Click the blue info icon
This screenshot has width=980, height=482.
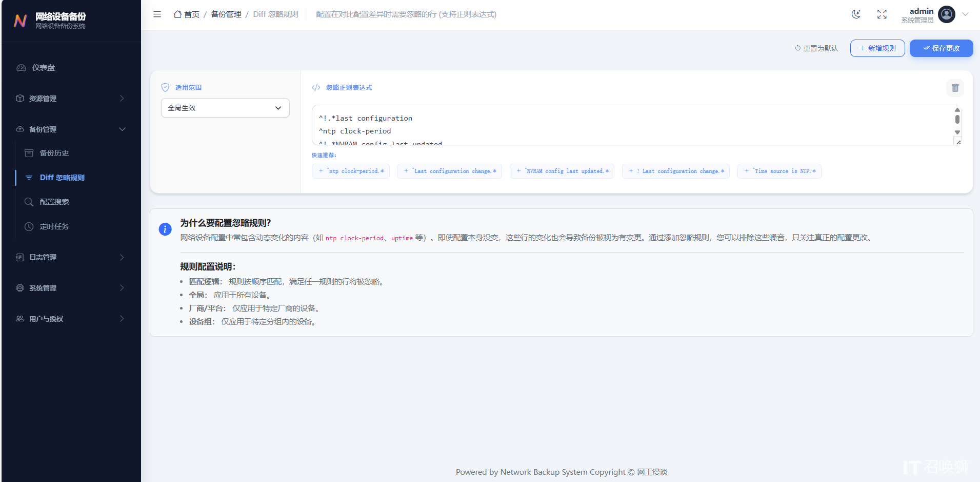coord(165,229)
